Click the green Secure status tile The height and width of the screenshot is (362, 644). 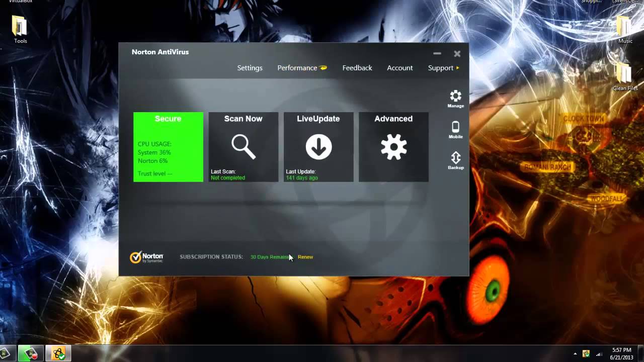[x=168, y=147]
